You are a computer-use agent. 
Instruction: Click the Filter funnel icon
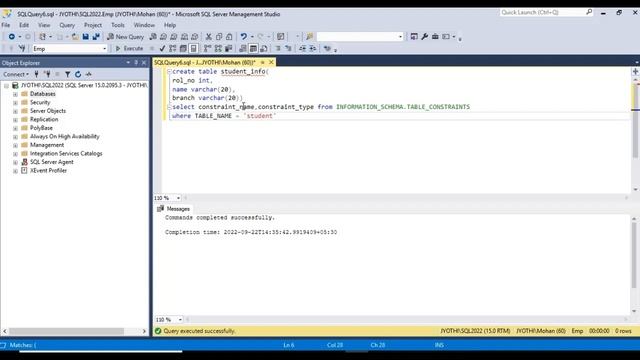(68, 74)
